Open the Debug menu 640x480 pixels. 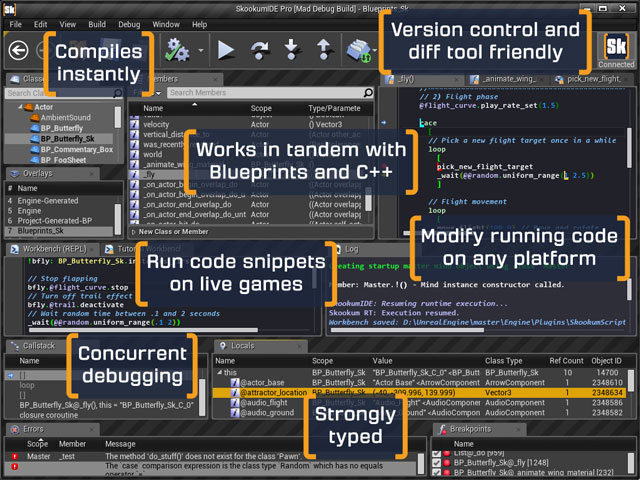coord(129,24)
